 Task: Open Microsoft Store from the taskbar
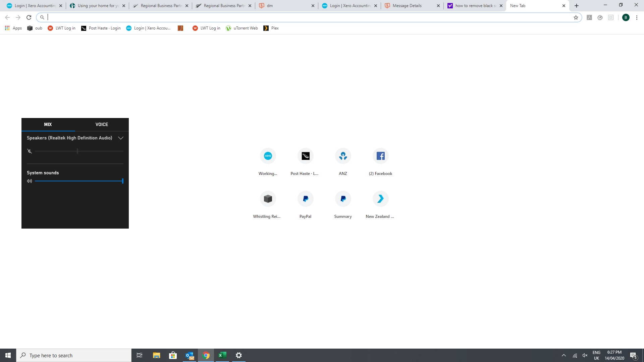(173, 355)
